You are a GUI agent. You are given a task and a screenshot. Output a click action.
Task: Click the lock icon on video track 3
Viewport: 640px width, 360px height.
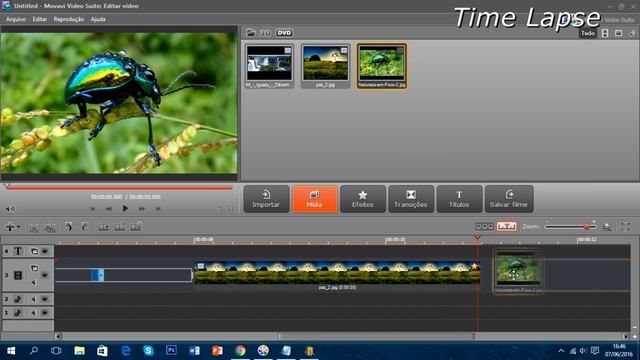click(x=34, y=268)
